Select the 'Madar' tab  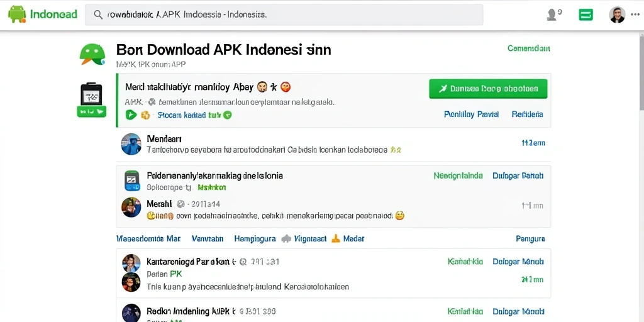[x=353, y=238]
